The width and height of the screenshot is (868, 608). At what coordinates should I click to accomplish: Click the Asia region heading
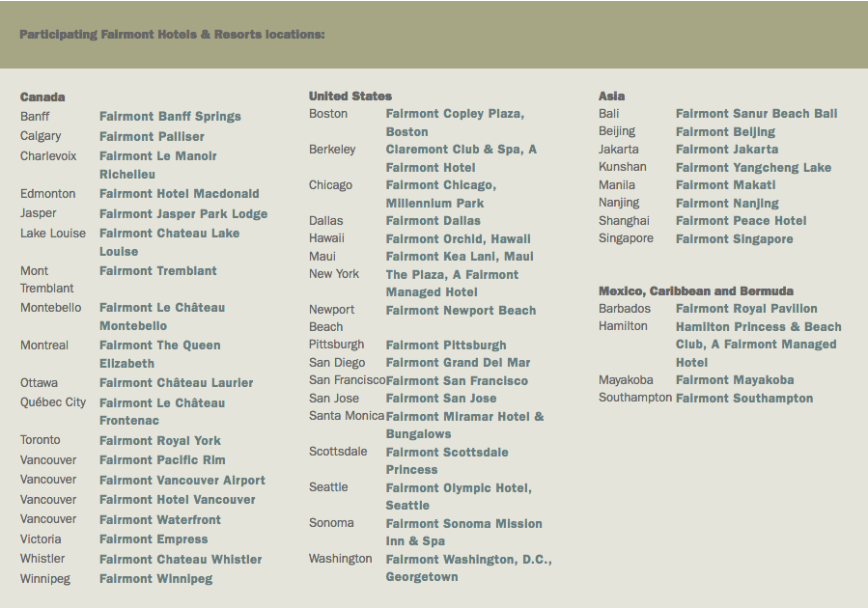click(x=612, y=97)
